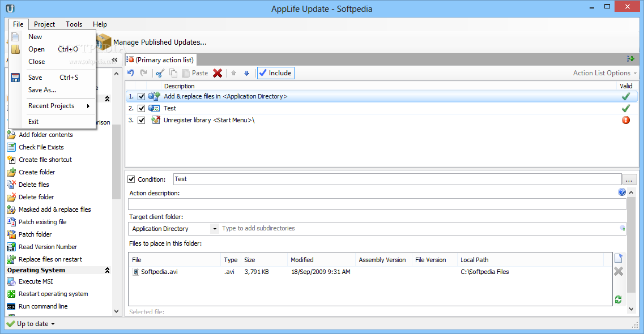Collapse the left actions panel with double chevron
Viewport: 644px width, 334px height.
pos(114,59)
